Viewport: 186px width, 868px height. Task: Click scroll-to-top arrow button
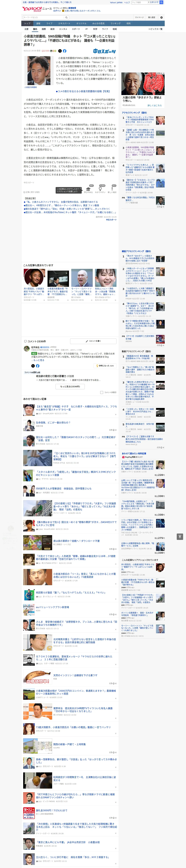coord(180,536)
